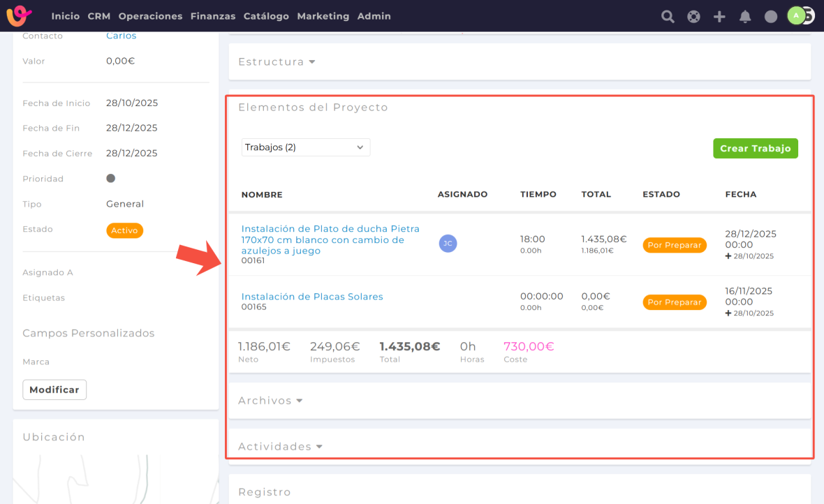
Task: Click the search magnifier icon
Action: [668, 17]
